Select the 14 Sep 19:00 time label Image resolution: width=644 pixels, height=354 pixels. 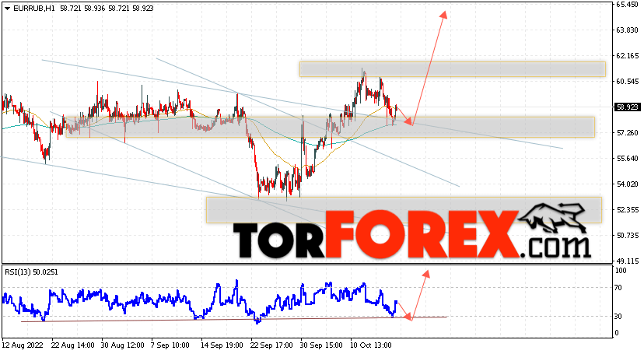tap(222, 345)
